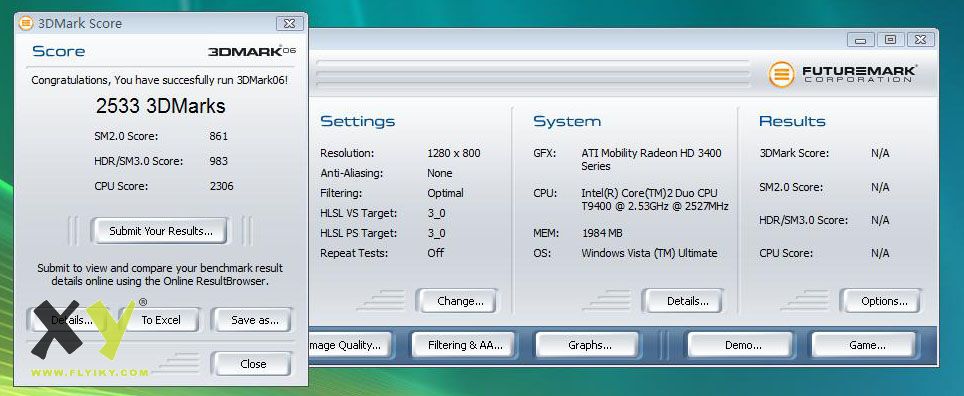This screenshot has height=396, width=964.
Task: Click the Score heading in dialog
Action: pos(58,51)
